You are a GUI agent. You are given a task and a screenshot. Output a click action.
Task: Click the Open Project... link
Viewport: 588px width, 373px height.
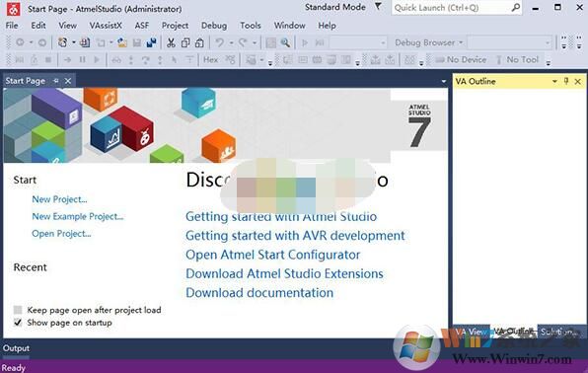(x=61, y=234)
